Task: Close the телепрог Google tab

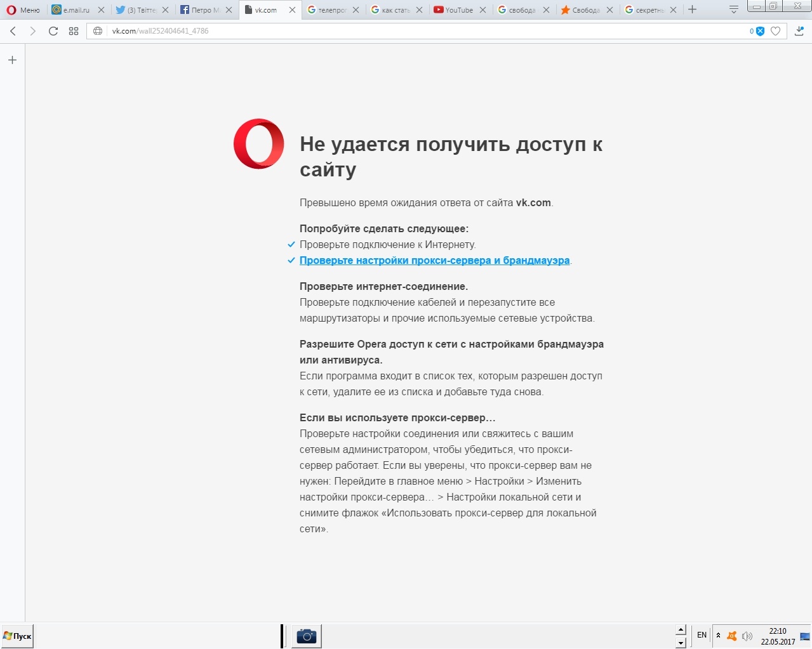Action: point(356,10)
